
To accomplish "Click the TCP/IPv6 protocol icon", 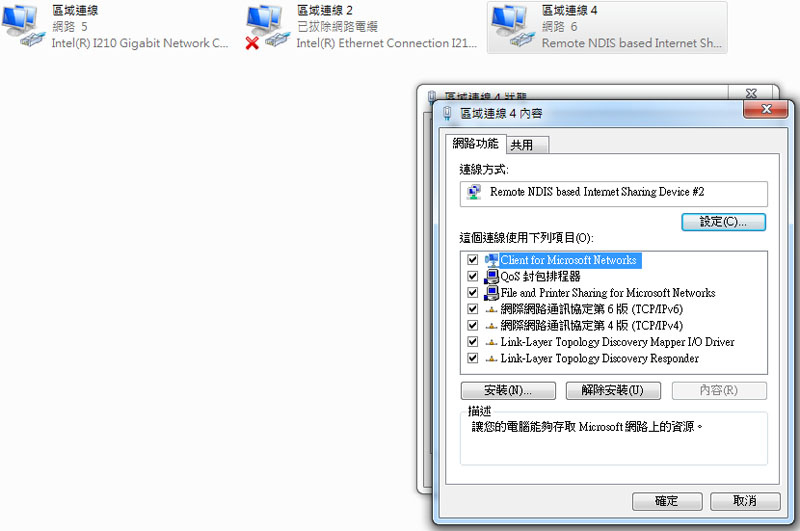I will click(x=491, y=310).
